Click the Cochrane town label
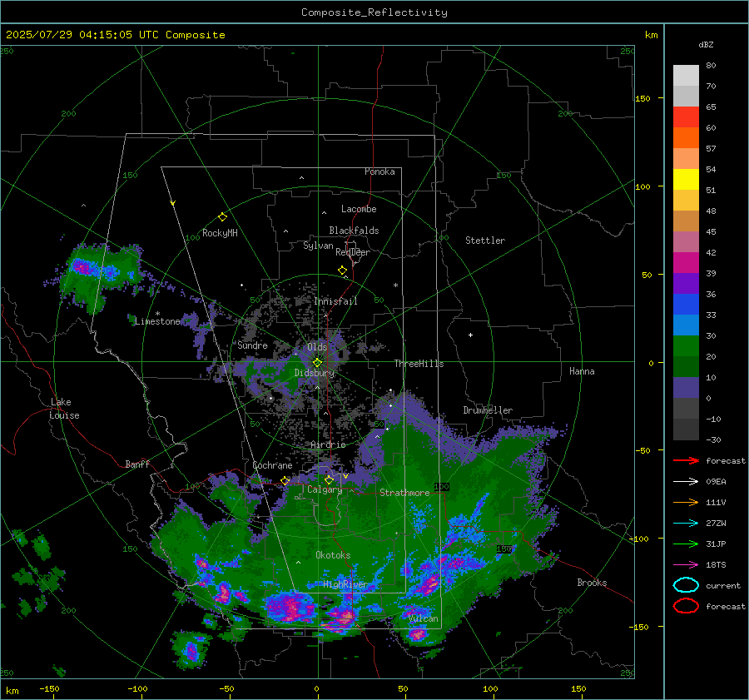 pyautogui.click(x=272, y=465)
